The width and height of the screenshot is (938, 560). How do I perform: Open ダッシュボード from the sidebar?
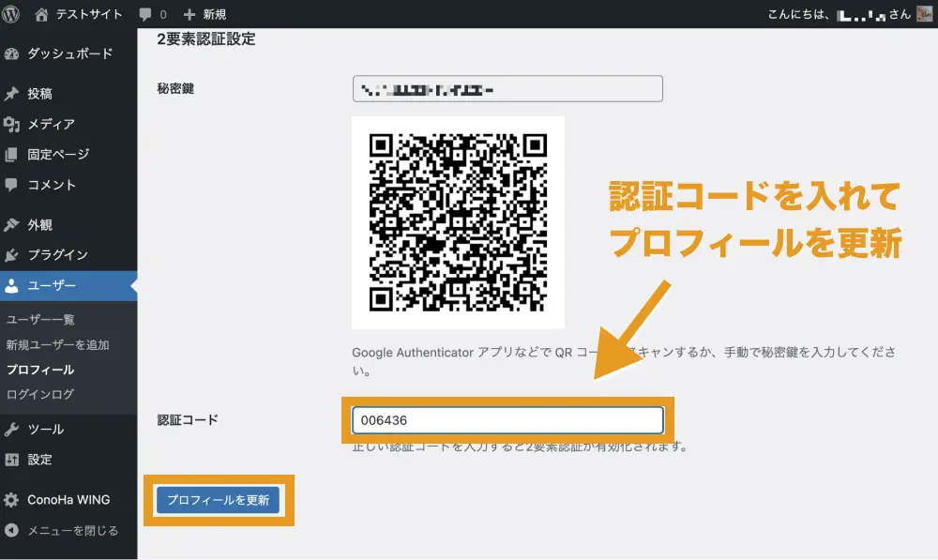[x=68, y=53]
